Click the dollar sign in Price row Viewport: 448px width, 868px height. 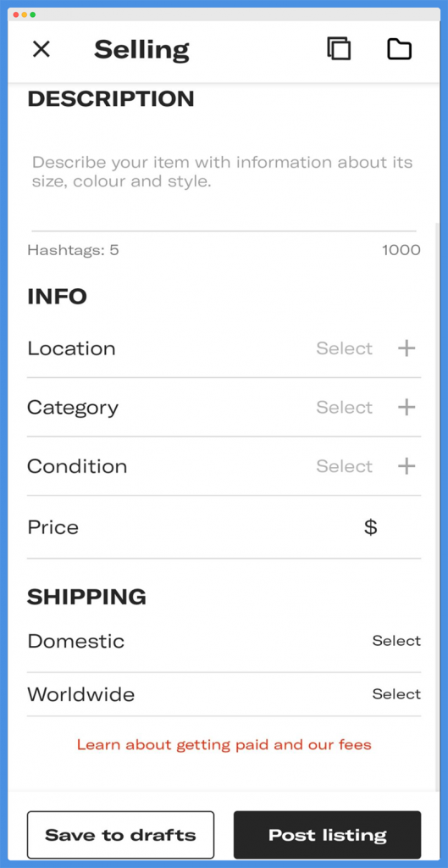coord(371,527)
